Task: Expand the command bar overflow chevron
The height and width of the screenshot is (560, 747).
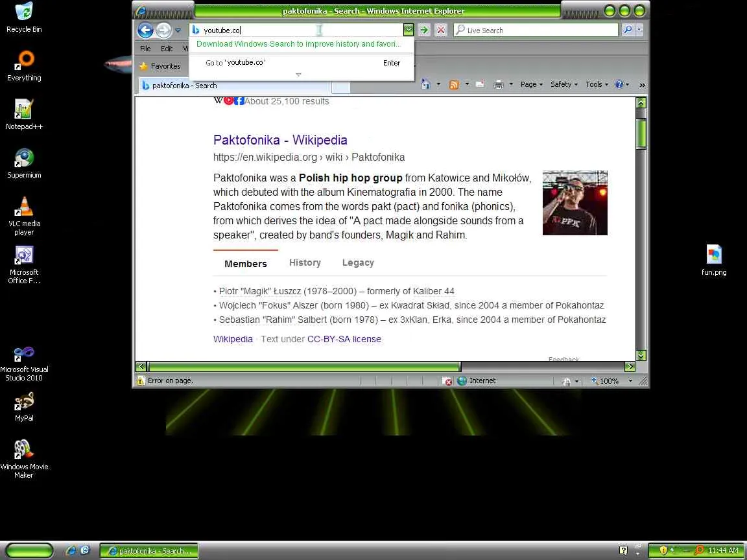Action: (642, 85)
